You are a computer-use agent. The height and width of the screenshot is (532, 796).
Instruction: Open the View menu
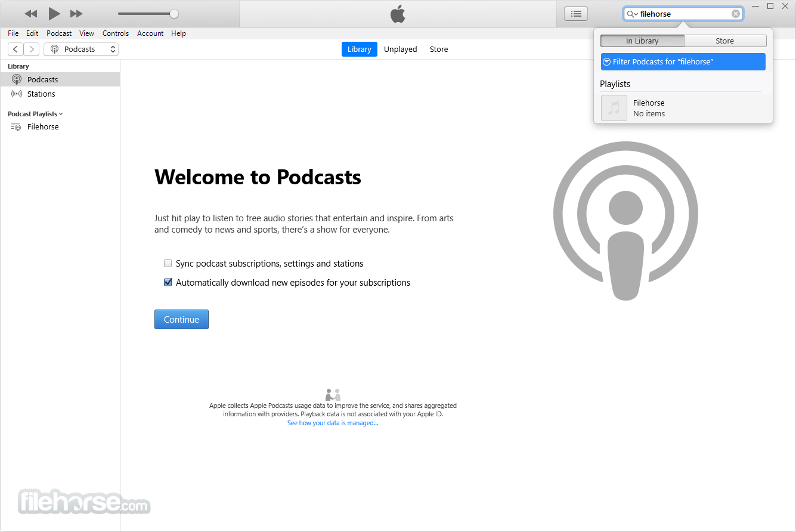pyautogui.click(x=86, y=33)
